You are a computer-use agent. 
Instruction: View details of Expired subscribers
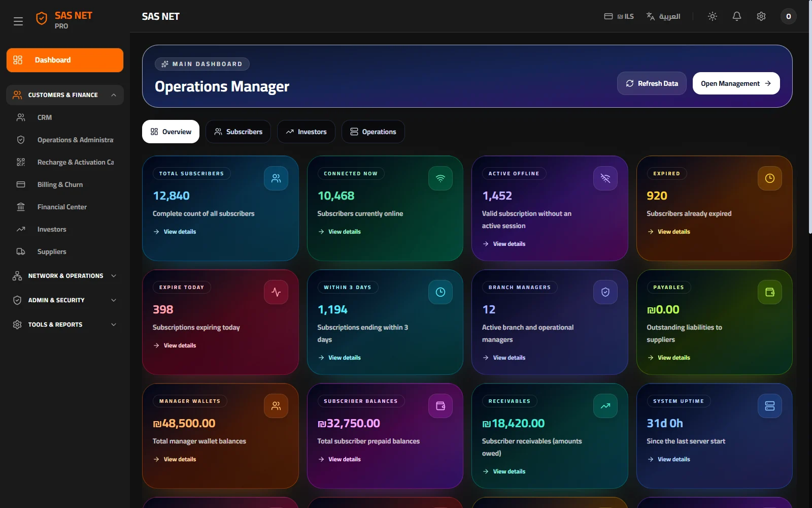(668, 232)
